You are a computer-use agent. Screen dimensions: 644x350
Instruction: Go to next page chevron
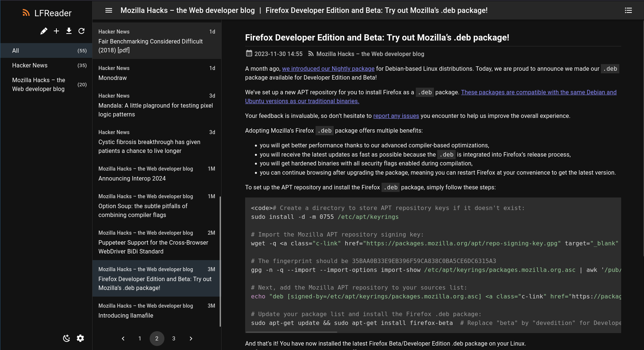(191, 339)
